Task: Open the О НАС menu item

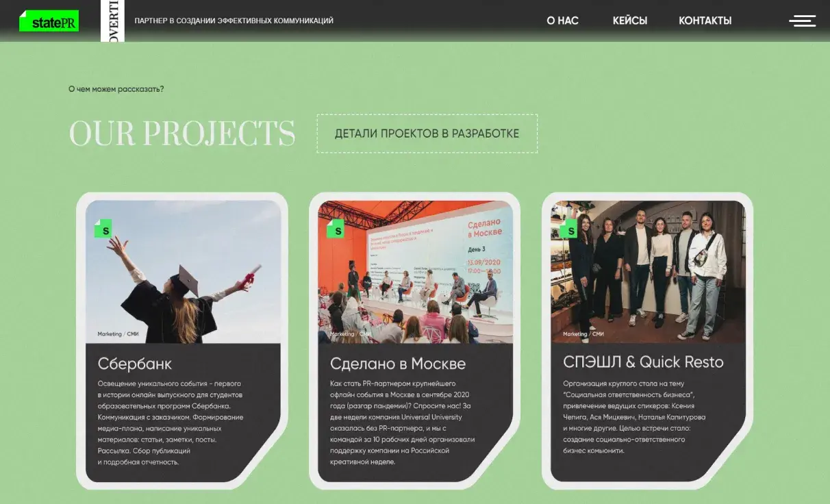Action: (x=562, y=21)
